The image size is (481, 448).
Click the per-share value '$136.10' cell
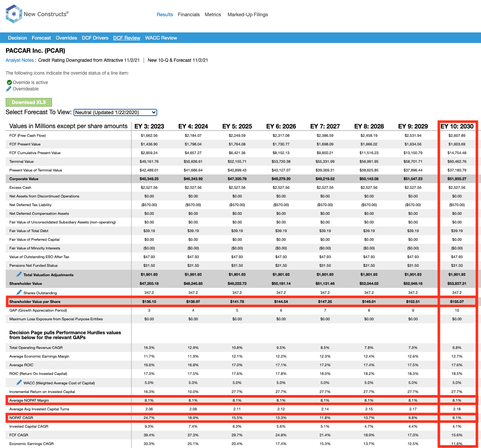click(x=149, y=302)
